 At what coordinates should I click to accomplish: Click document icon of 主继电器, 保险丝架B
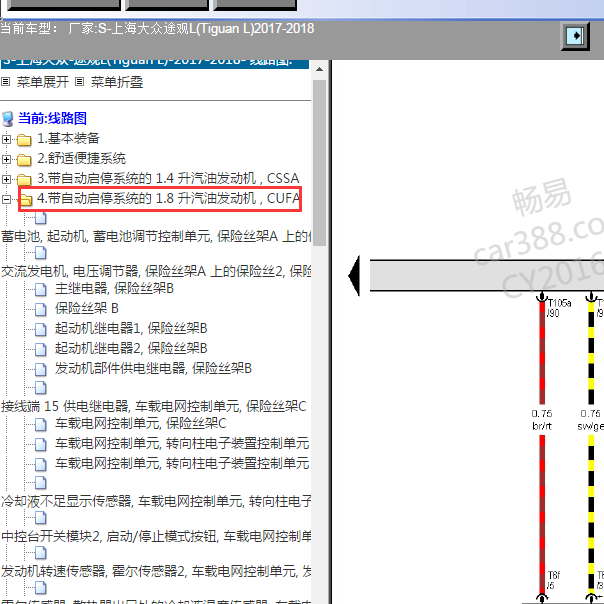[40, 289]
